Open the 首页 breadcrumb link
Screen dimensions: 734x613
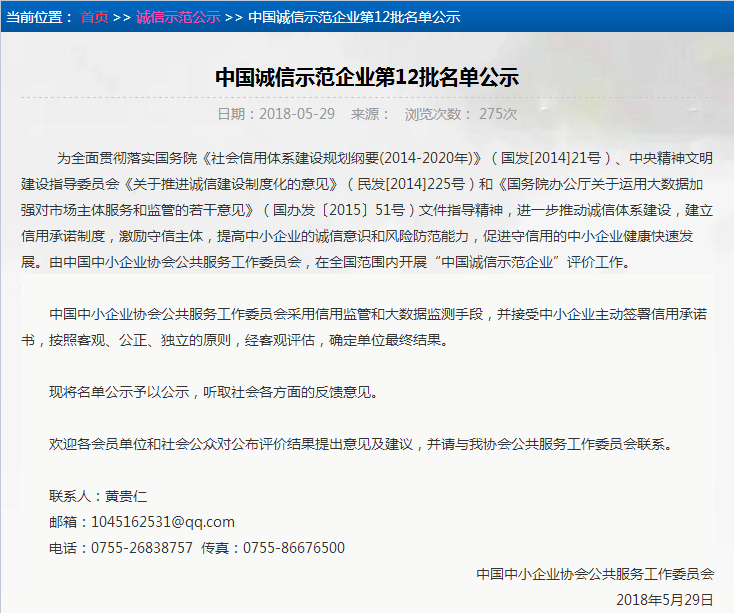94,17
